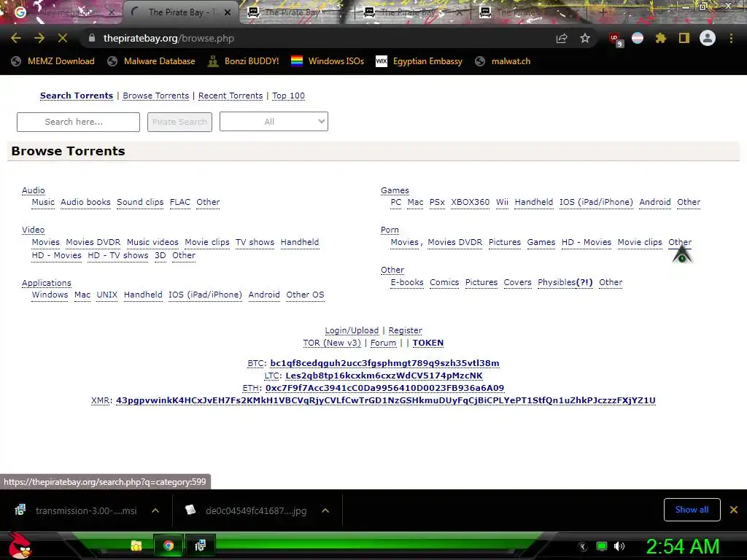The width and height of the screenshot is (747, 560).
Task: Browse the Audio books category
Action: point(85,202)
